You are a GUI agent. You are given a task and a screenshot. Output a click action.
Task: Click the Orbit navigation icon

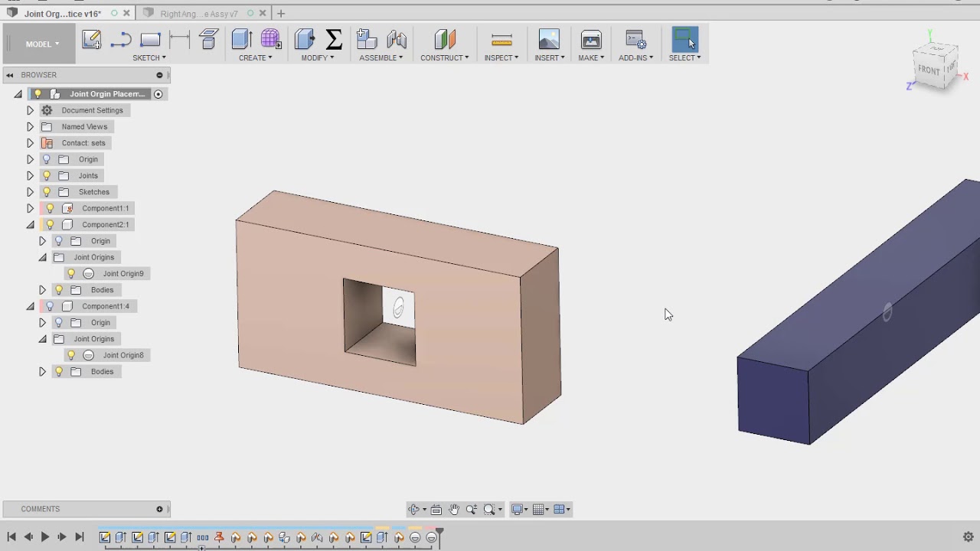[414, 510]
